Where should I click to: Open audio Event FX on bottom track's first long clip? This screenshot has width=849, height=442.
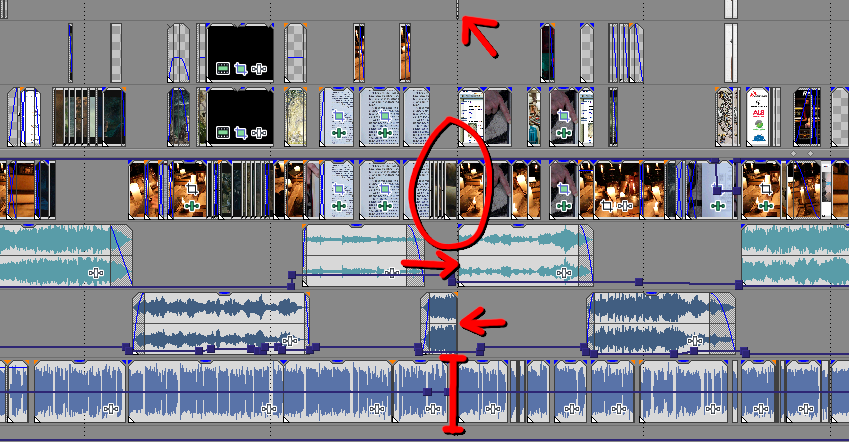(x=111, y=408)
